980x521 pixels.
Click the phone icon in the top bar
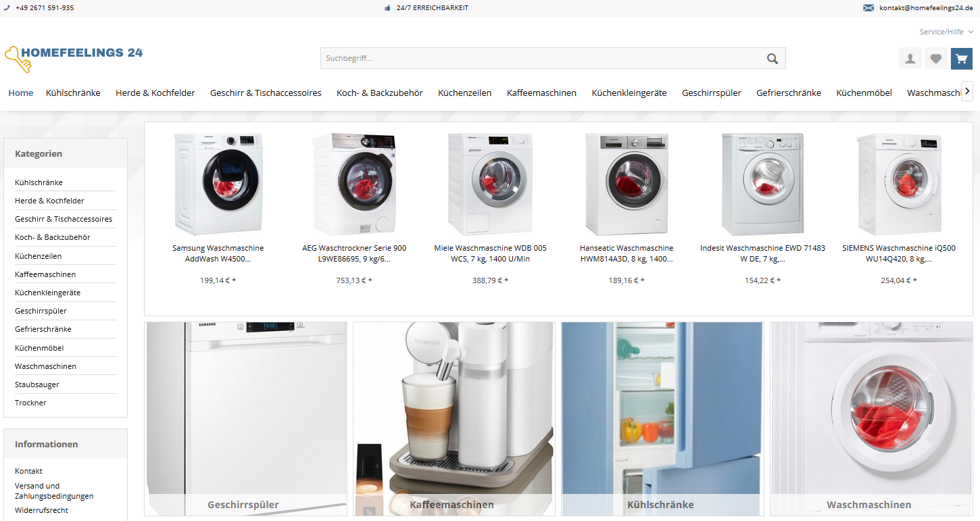tap(7, 8)
